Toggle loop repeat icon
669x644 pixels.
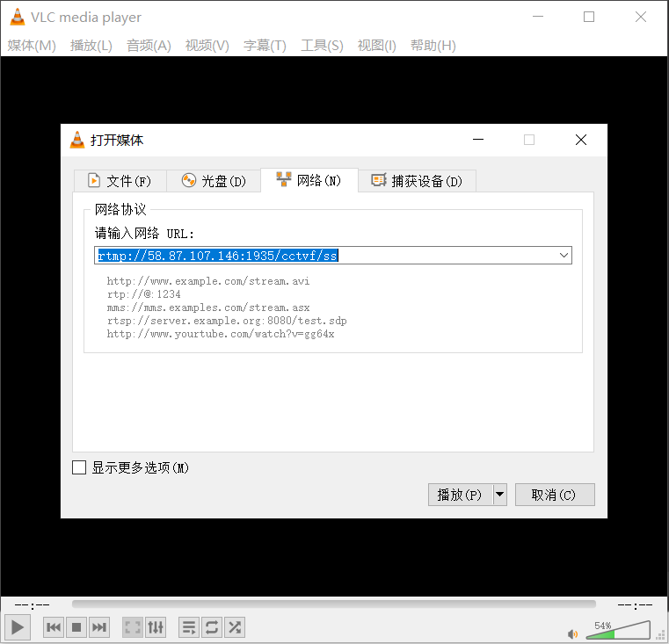(x=212, y=627)
